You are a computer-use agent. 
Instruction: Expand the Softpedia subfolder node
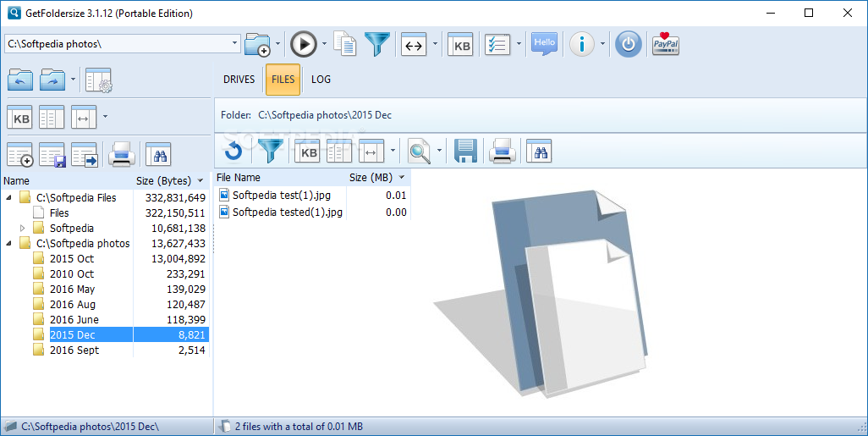click(22, 229)
